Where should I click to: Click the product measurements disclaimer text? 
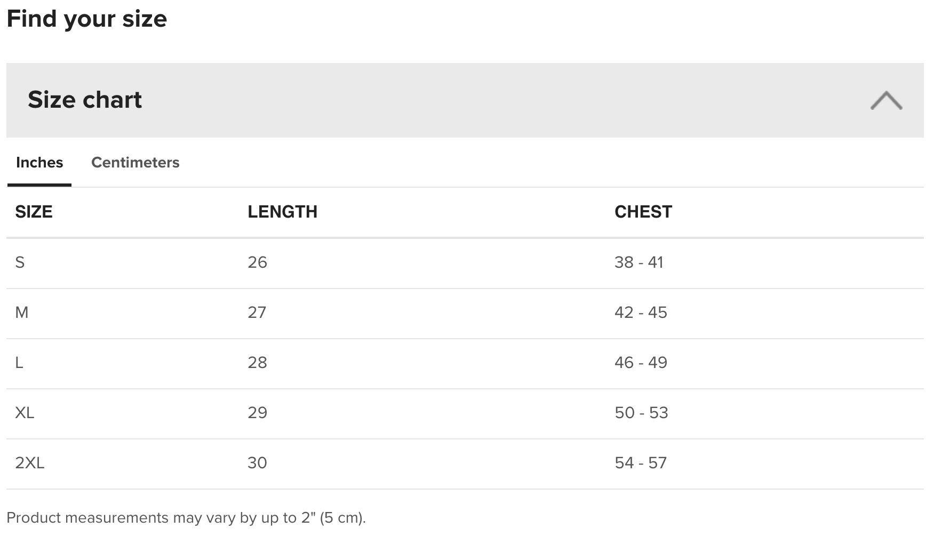186,518
